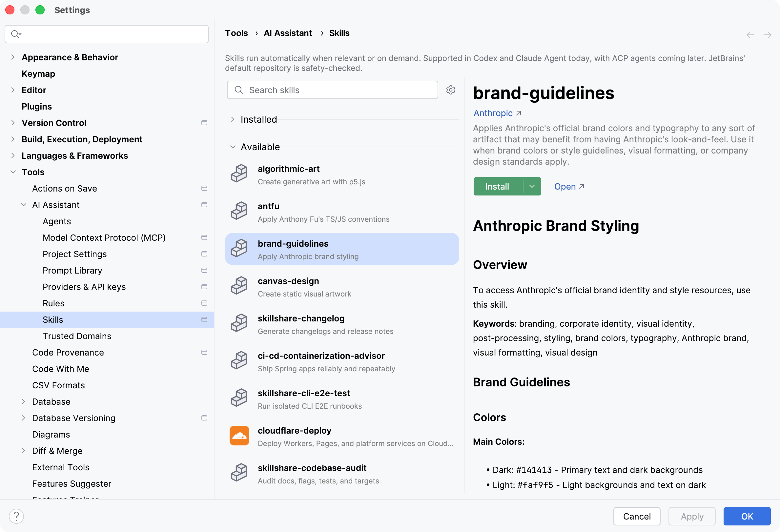Click the skillshare-codebase-audit skill icon

click(x=239, y=473)
